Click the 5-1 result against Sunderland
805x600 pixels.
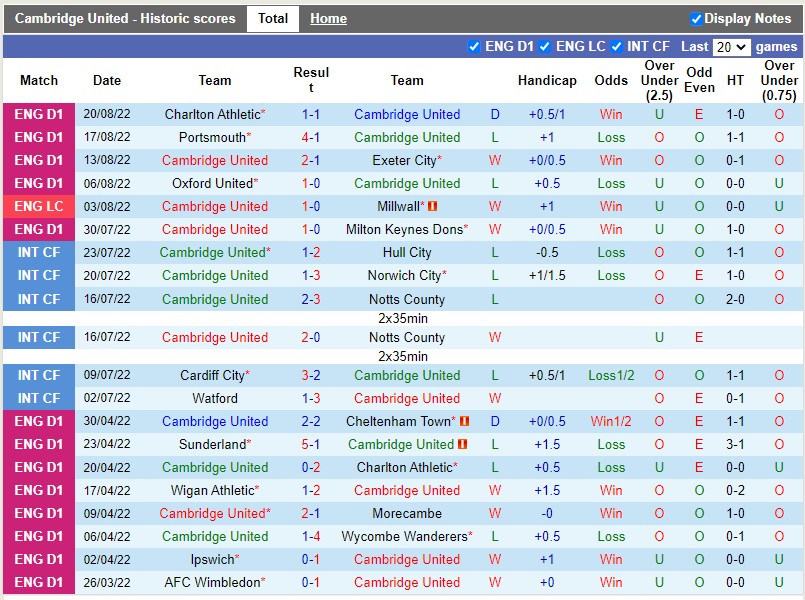311,444
